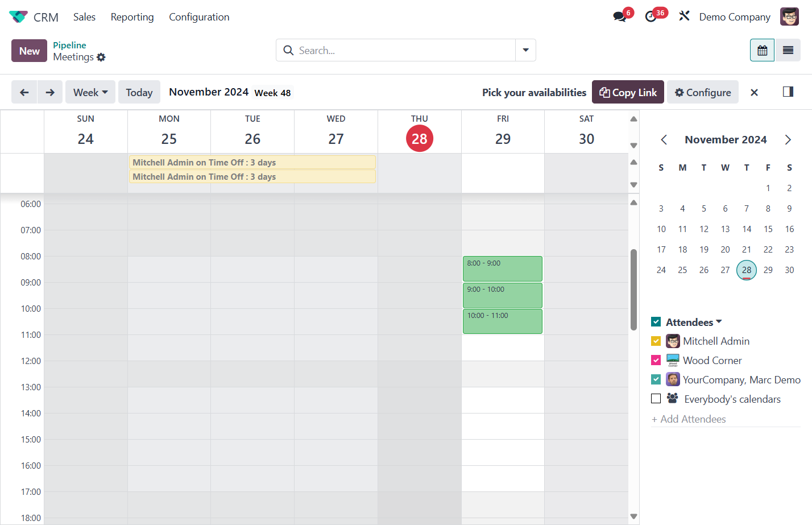
Task: Show next month in mini calendar
Action: 788,140
